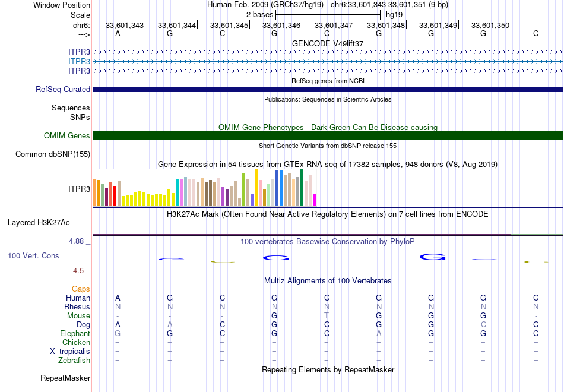Click the dark green OMIM Genes bar

pos(328,135)
